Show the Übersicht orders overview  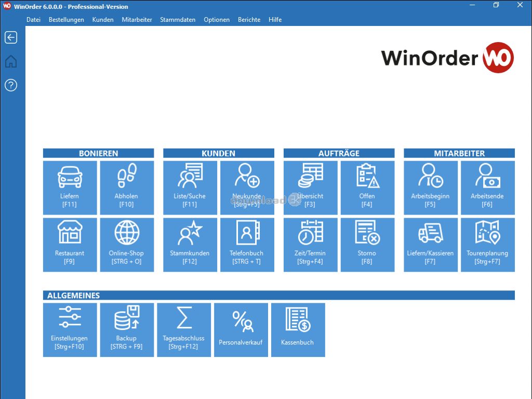pyautogui.click(x=311, y=188)
